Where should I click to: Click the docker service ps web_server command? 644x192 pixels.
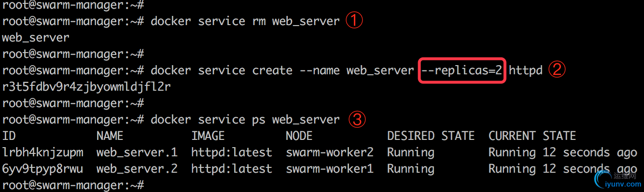coord(245,120)
